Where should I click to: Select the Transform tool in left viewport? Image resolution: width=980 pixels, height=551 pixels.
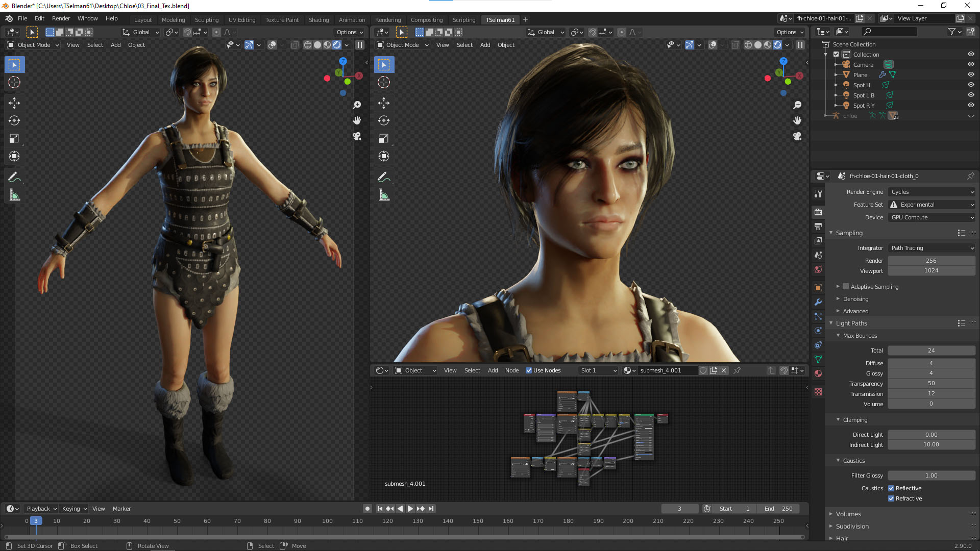(x=14, y=157)
